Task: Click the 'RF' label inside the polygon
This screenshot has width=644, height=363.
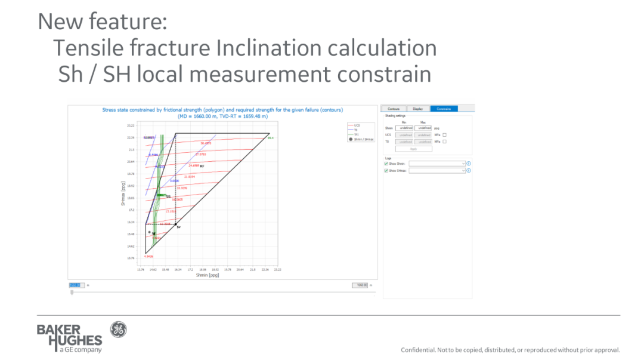Action: (x=202, y=166)
